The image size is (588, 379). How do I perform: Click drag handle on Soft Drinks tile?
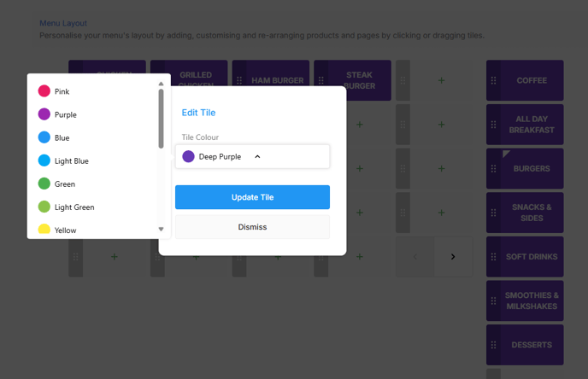[x=493, y=257]
